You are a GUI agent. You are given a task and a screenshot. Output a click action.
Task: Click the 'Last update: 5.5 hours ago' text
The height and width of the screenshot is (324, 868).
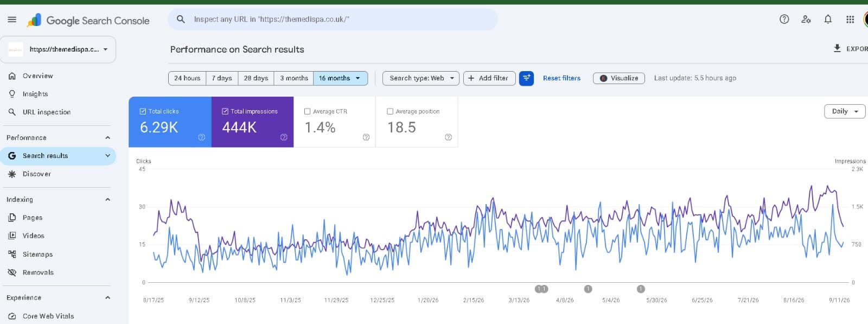point(695,78)
